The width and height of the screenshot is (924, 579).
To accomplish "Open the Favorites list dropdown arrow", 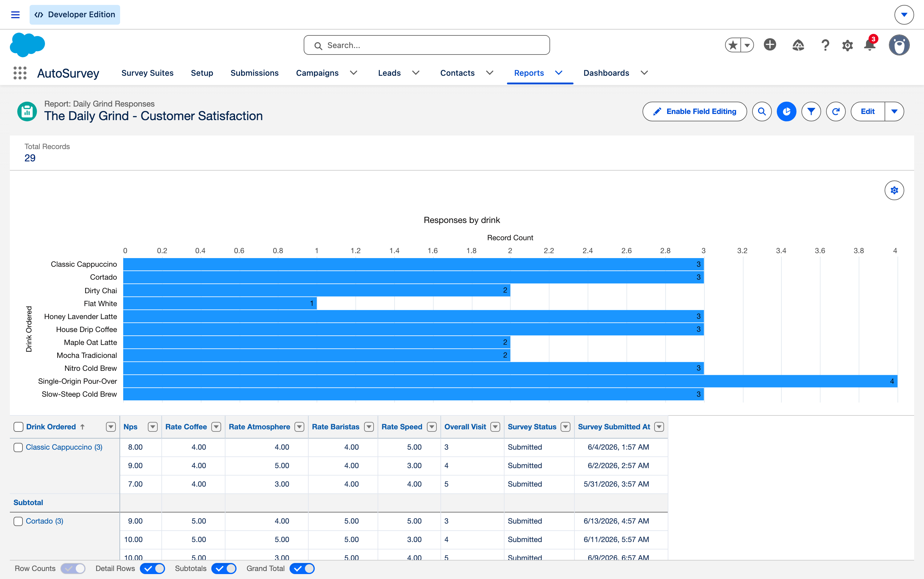I will point(747,45).
